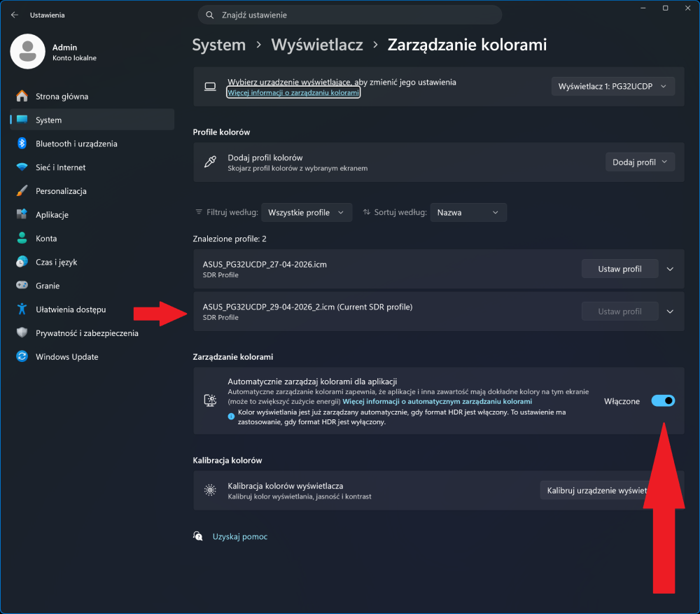Click the Personalizacja paintbrush icon
The width and height of the screenshot is (700, 614).
coord(22,190)
